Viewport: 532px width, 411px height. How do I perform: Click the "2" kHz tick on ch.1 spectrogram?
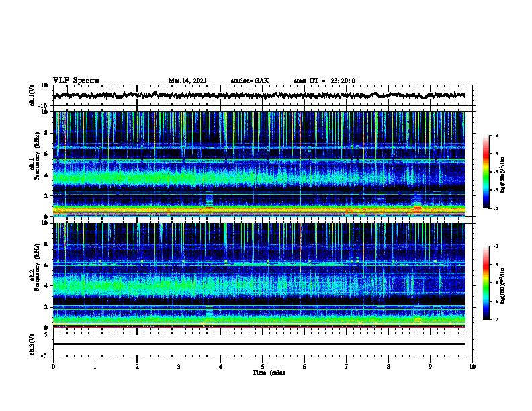(x=46, y=196)
